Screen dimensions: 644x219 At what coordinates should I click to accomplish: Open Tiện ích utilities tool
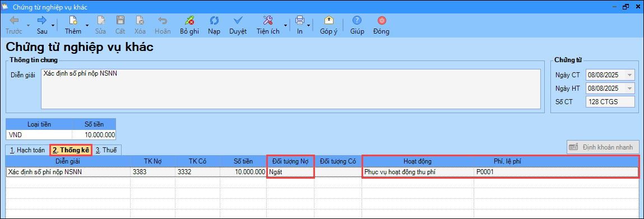pyautogui.click(x=268, y=25)
